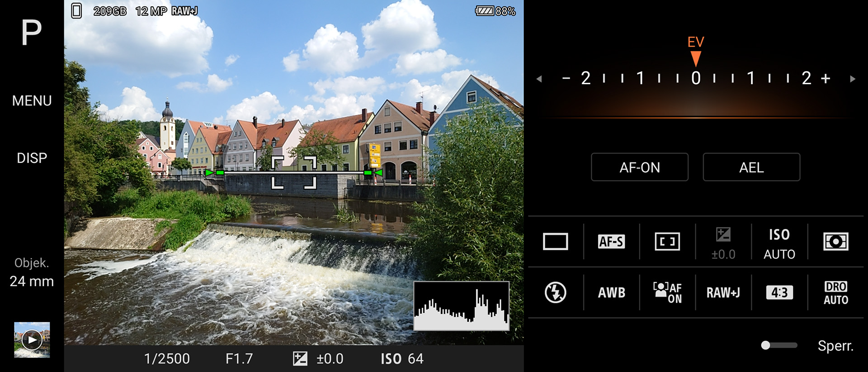The height and width of the screenshot is (372, 868).
Task: Toggle the Sperr. lock switch
Action: point(778,346)
